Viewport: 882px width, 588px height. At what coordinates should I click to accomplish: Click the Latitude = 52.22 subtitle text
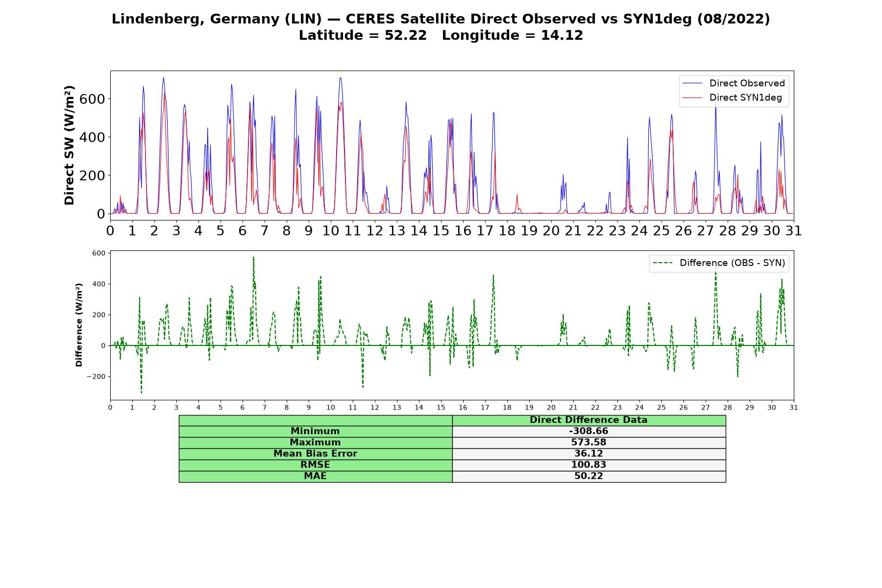(x=363, y=35)
